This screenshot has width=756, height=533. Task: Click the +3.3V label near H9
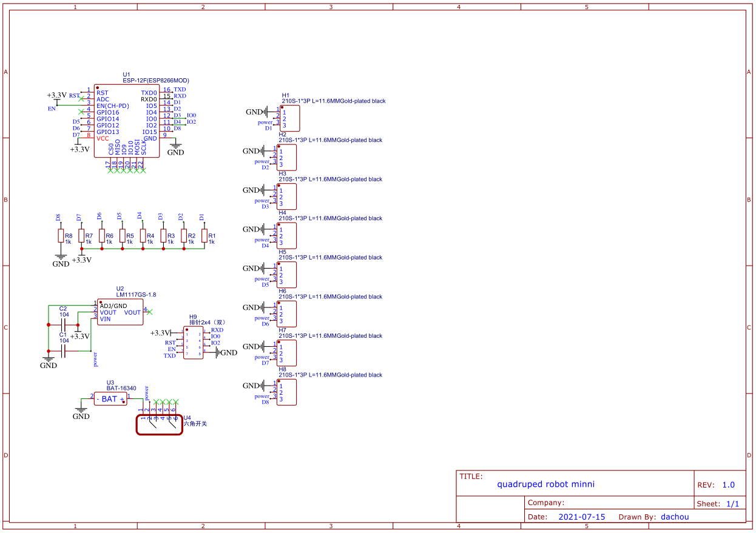(160, 333)
